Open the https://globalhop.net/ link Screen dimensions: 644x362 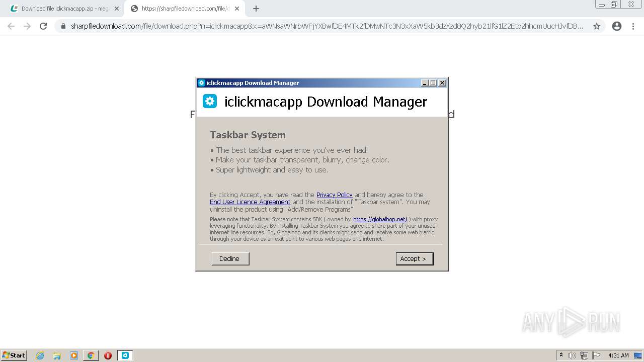pos(380,219)
